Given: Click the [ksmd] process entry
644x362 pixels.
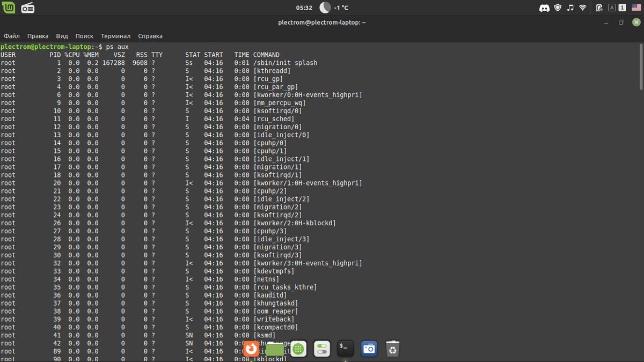Looking at the screenshot, I should point(265,336).
